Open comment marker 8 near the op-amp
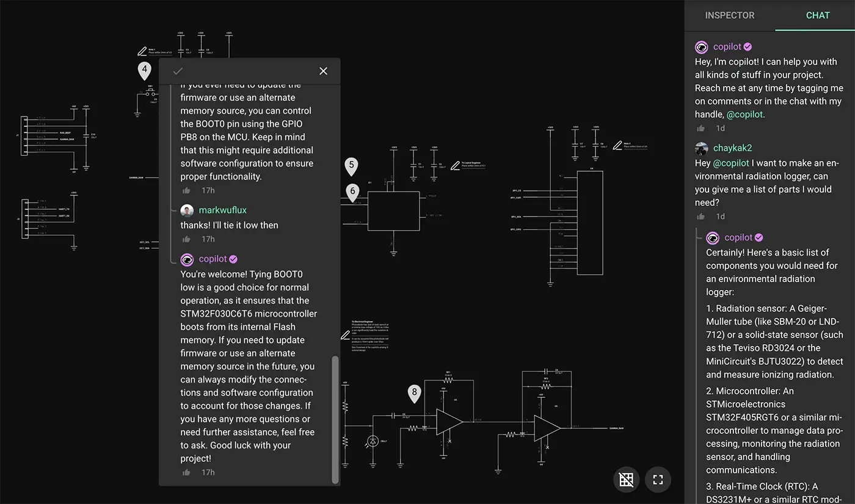The height and width of the screenshot is (504, 855). 414,394
